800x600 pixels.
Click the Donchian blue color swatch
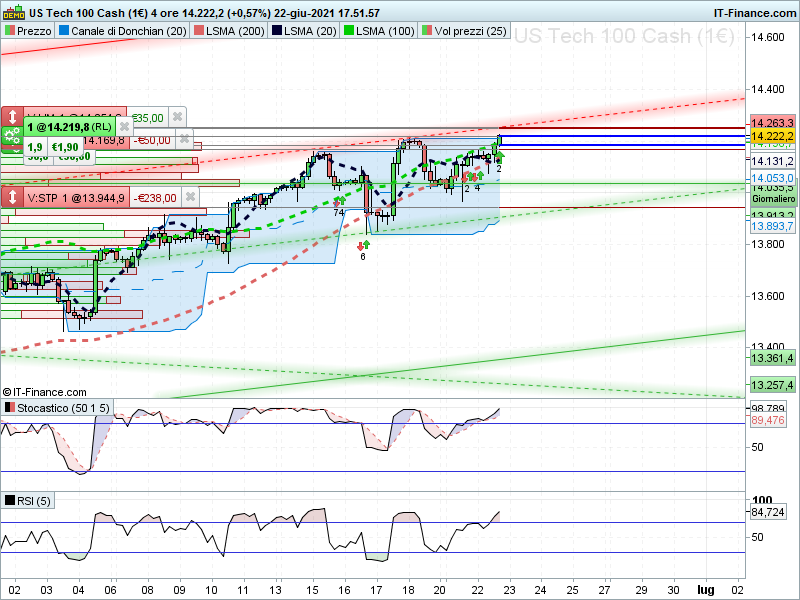click(x=64, y=31)
